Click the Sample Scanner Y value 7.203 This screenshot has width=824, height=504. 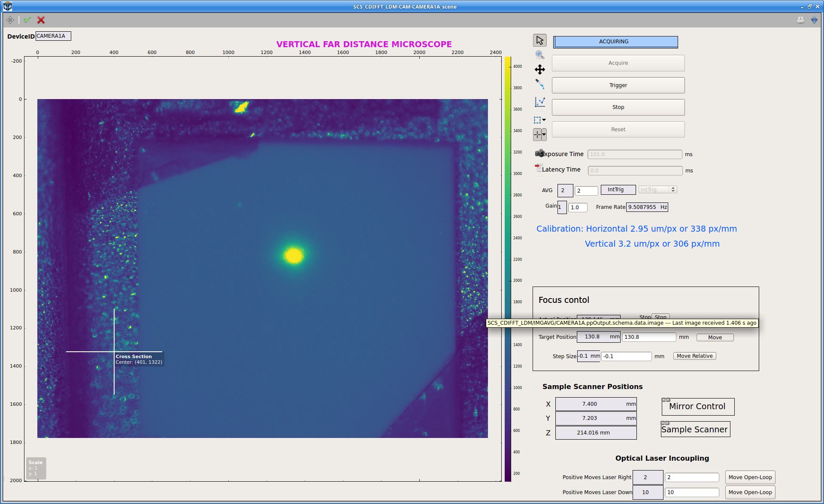point(596,418)
